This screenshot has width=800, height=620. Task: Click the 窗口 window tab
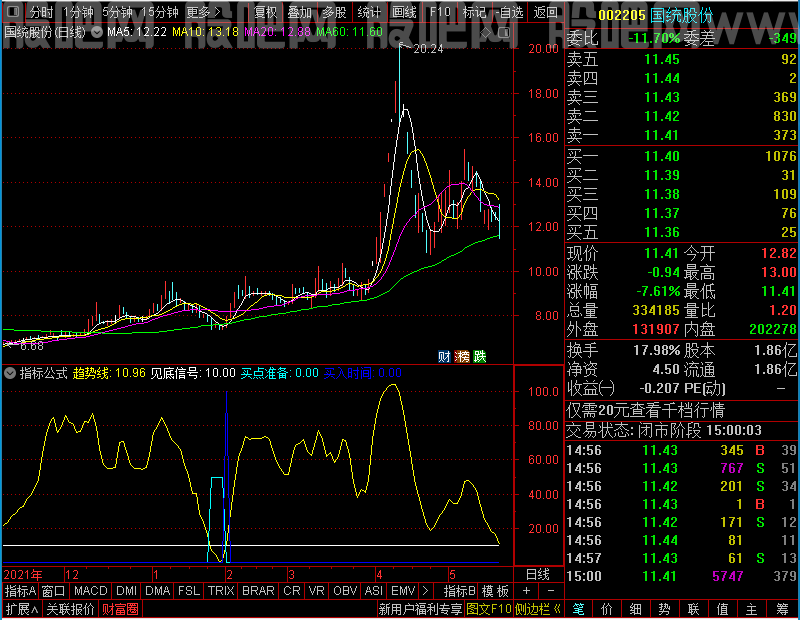coord(54,591)
